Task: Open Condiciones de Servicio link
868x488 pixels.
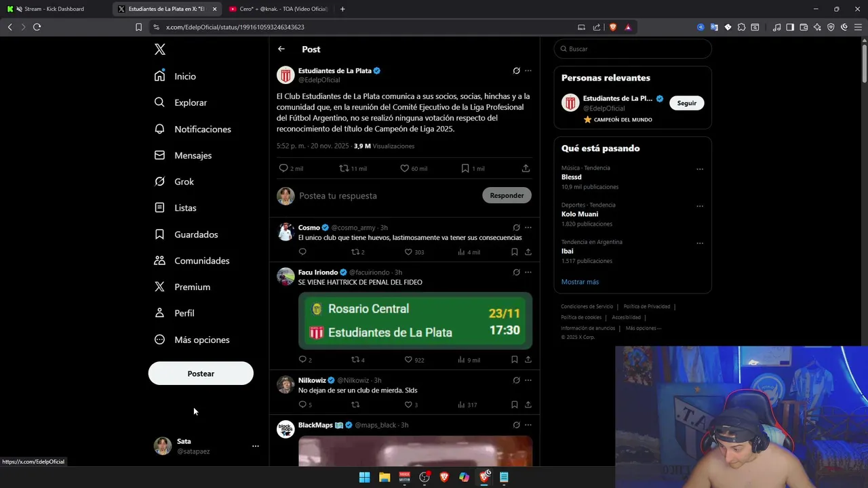Action: click(587, 306)
